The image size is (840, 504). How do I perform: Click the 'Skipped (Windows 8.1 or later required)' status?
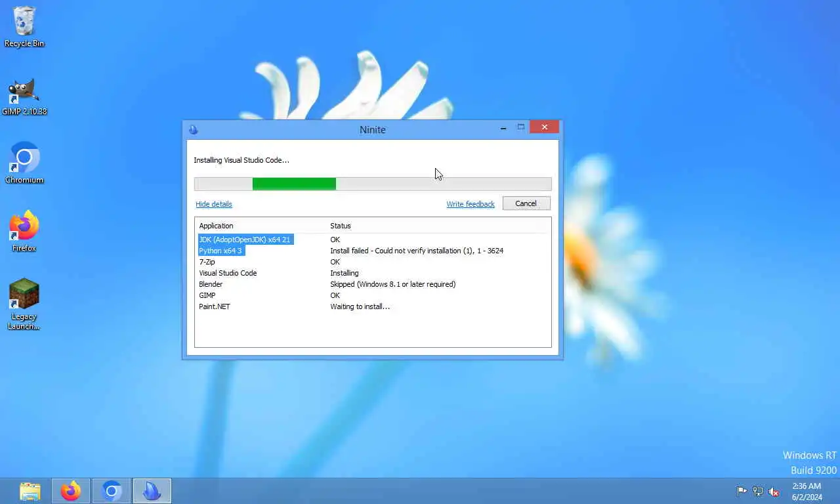point(392,284)
